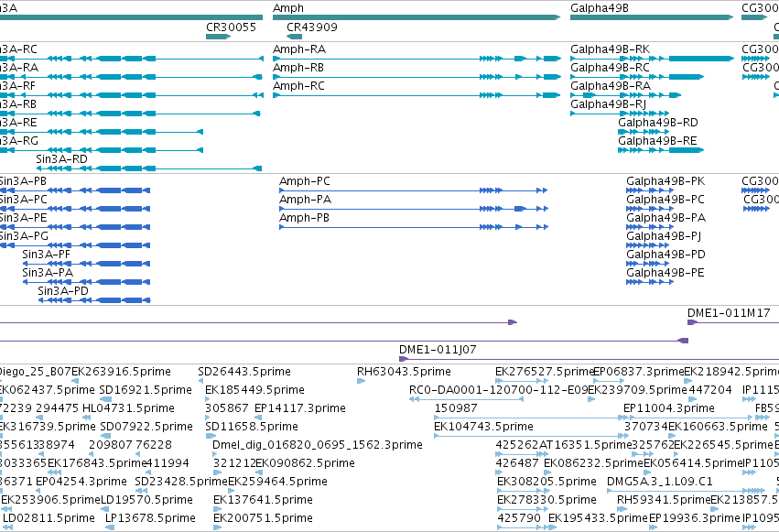Click the CR43909 gene feature

pyautogui.click(x=294, y=37)
